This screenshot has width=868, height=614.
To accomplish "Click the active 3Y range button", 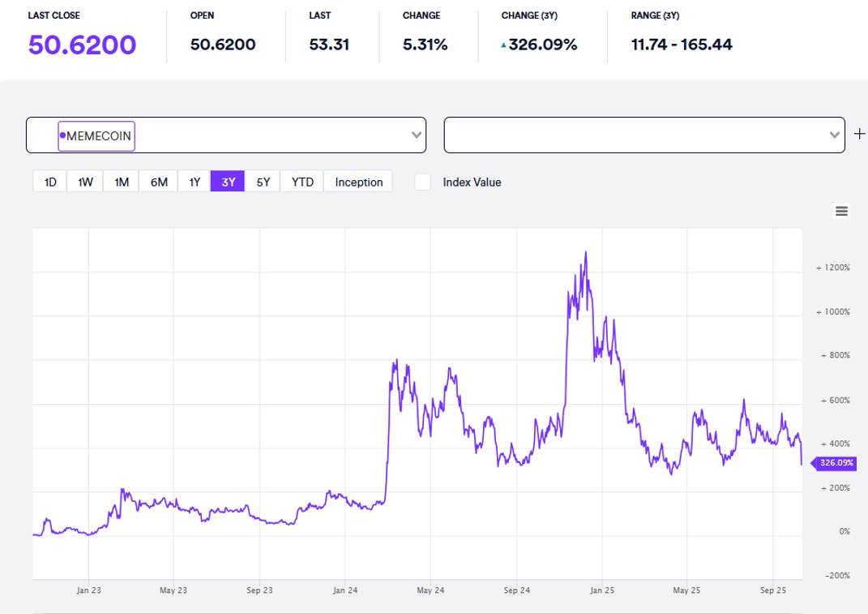I will [x=229, y=182].
